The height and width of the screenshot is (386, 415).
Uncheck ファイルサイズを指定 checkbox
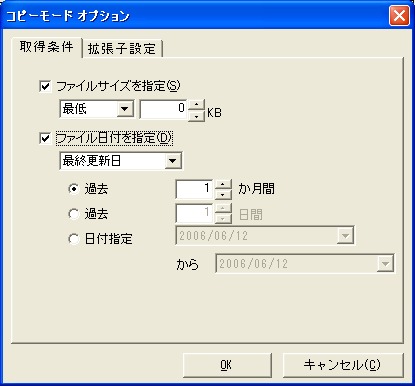[45, 86]
